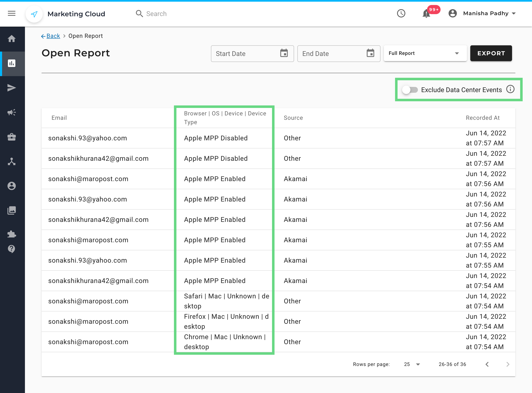Select the announcements megaphone icon
The image size is (532, 393).
pyautogui.click(x=11, y=112)
